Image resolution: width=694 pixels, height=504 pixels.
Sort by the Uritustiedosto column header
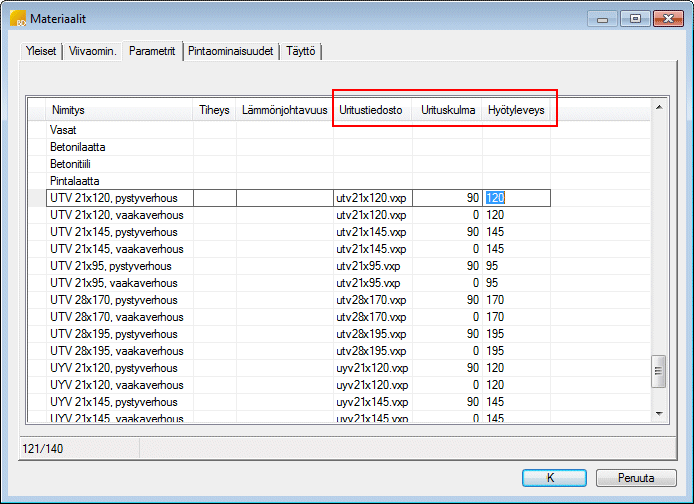(371, 110)
